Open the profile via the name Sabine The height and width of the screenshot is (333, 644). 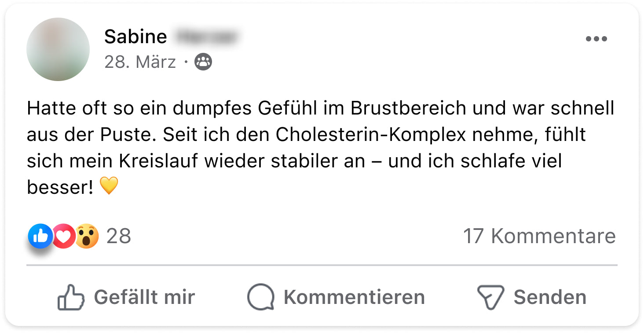pyautogui.click(x=135, y=37)
